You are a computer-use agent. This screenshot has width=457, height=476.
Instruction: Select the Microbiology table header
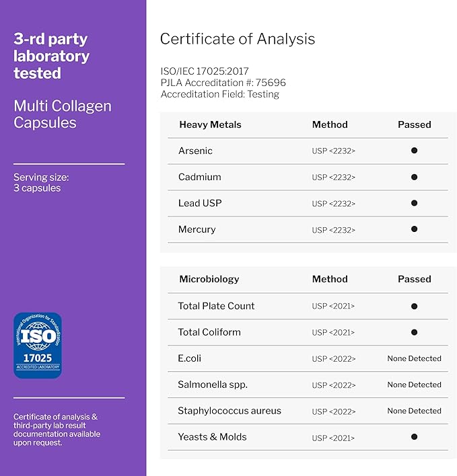tap(209, 279)
